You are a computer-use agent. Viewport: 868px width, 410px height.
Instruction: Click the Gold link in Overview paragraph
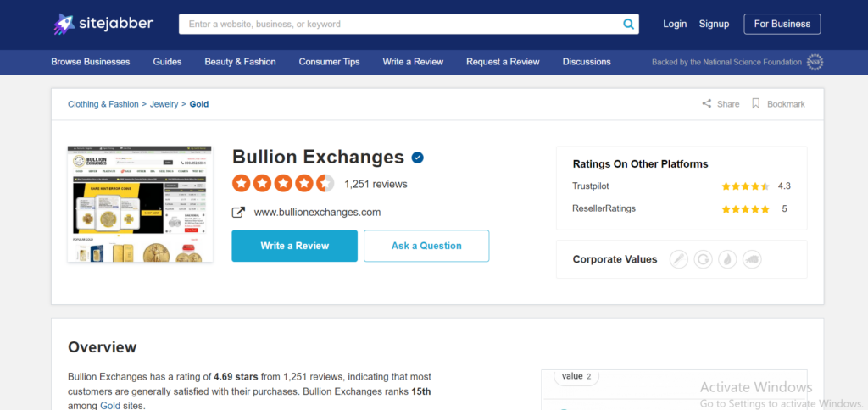click(x=109, y=406)
